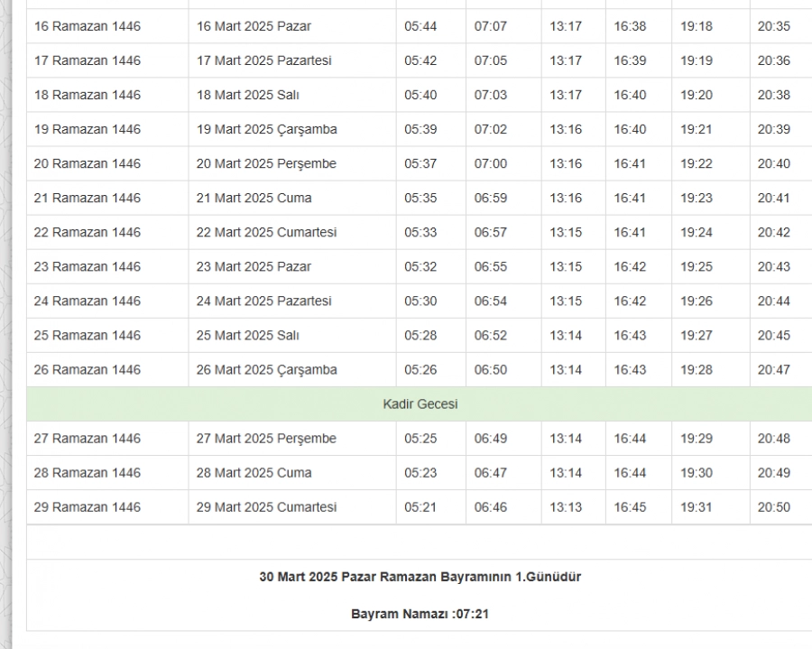Click the green Kadir Gecesi row
This screenshot has width=812, height=649.
(420, 403)
